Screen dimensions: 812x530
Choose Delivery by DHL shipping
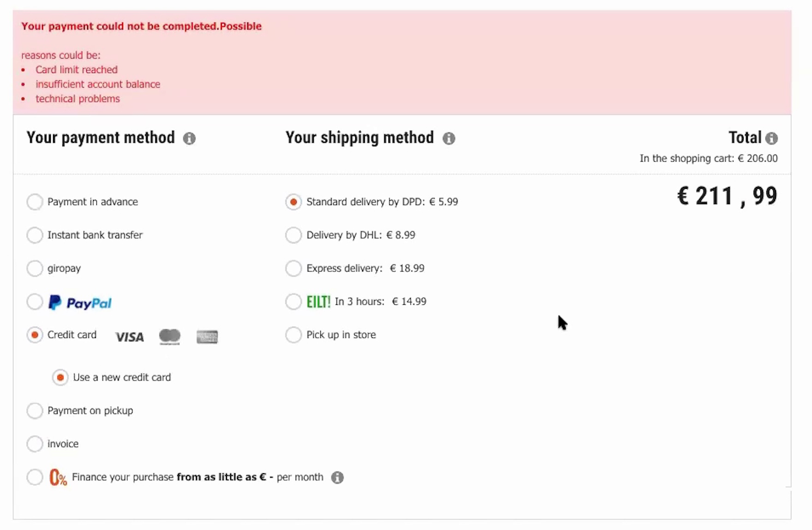click(x=293, y=235)
